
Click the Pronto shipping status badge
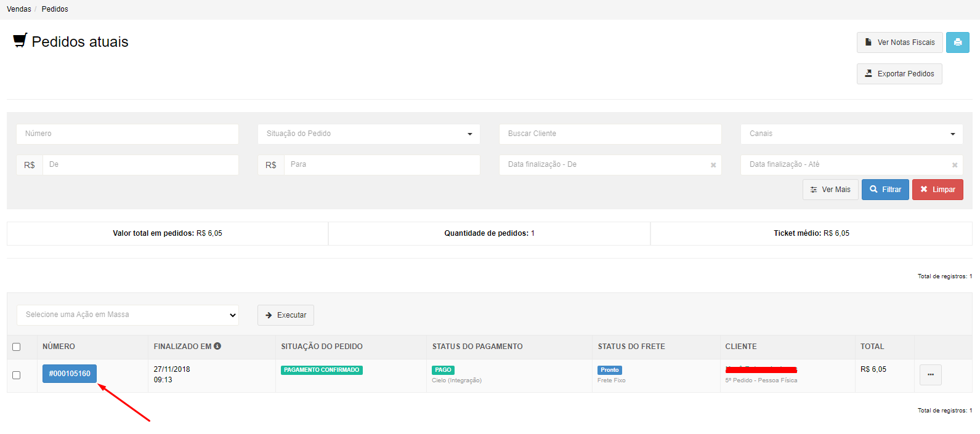coord(610,370)
